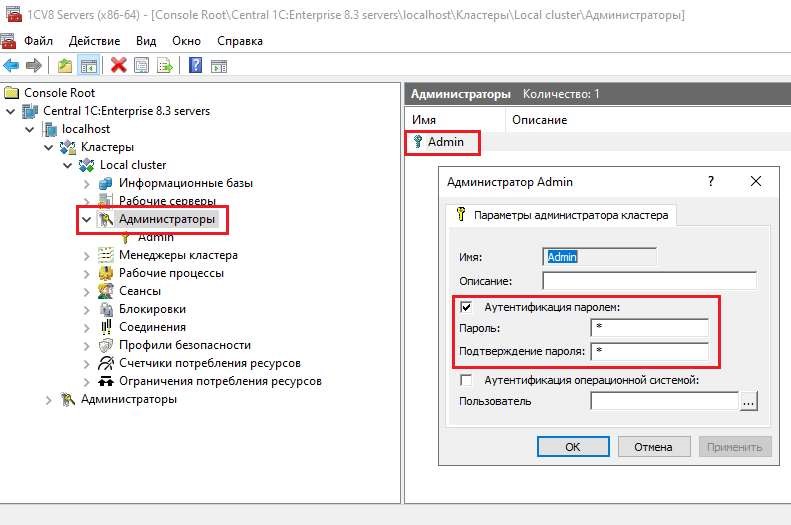
Task: Click the Back arrow toolbar icon
Action: 11,66
